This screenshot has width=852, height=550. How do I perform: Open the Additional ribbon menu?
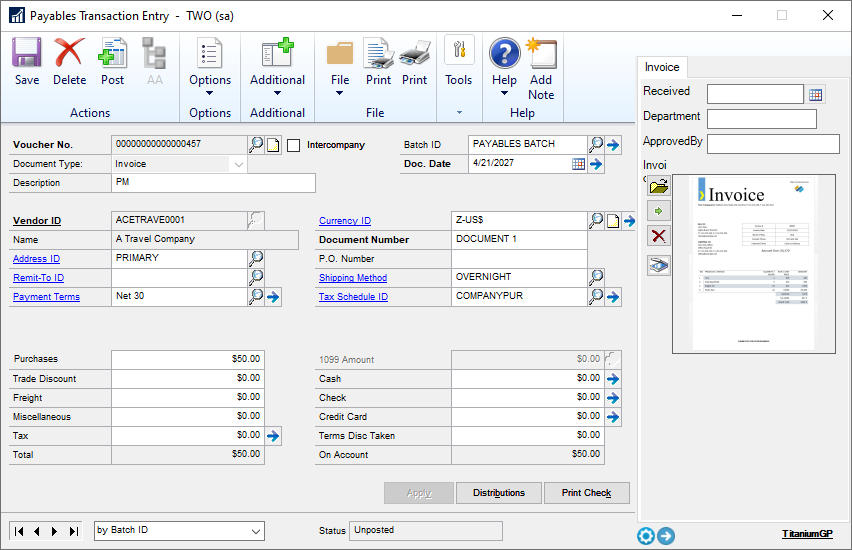(x=277, y=66)
